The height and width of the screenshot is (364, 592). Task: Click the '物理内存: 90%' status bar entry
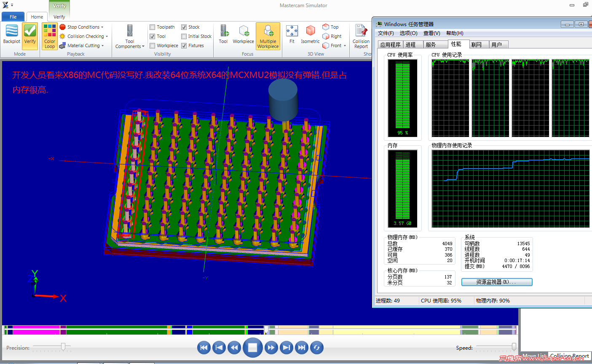(x=493, y=300)
